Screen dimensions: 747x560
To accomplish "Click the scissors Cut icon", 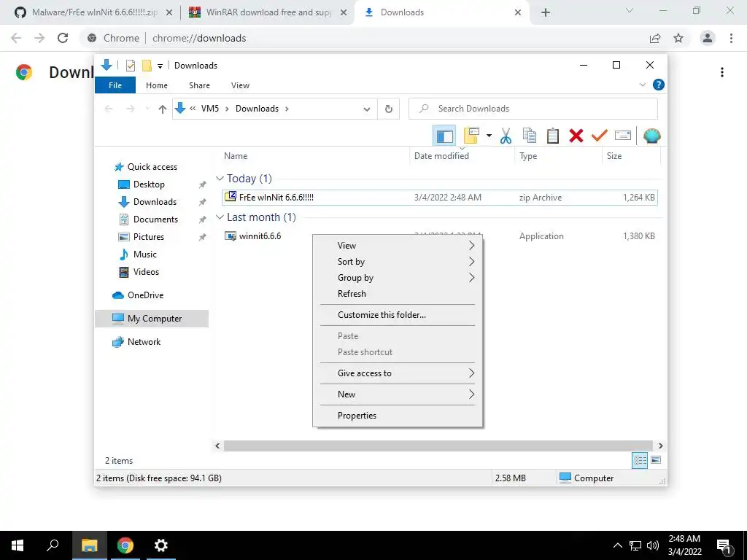I will 506,136.
